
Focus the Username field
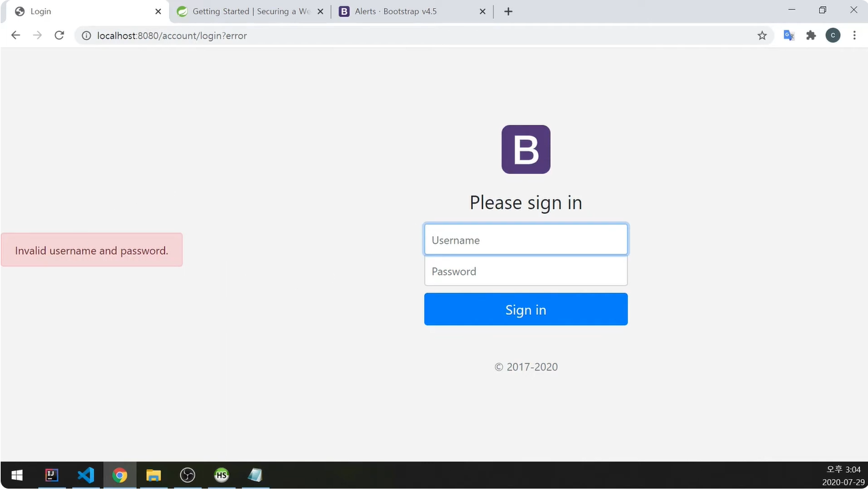pyautogui.click(x=526, y=240)
